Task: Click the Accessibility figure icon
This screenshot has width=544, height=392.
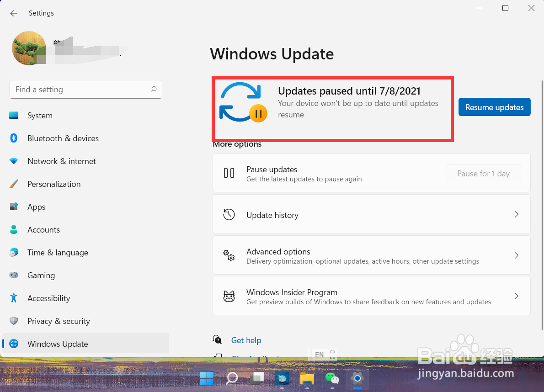Action: click(14, 298)
